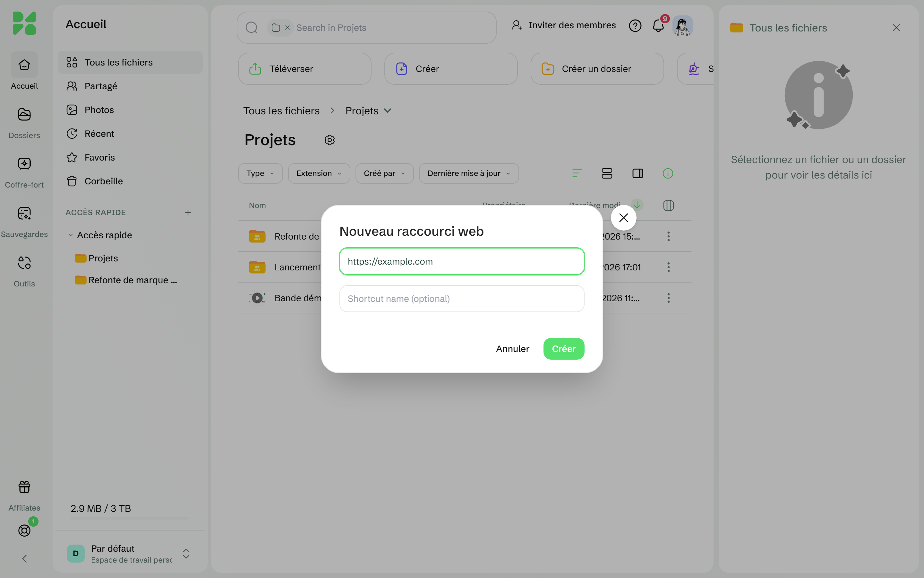Viewport: 924px width, 578px height.
Task: Toggle descending sort arrow on Dernière modification
Action: click(637, 205)
